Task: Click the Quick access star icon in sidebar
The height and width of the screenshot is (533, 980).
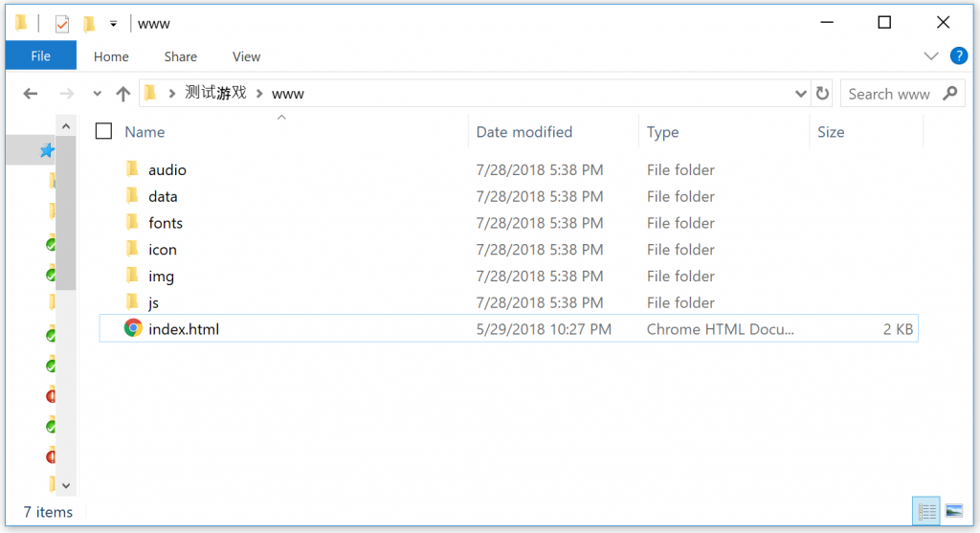Action: pos(46,150)
